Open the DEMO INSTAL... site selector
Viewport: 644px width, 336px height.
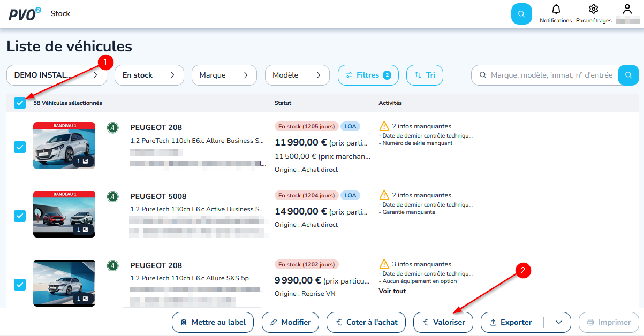click(57, 75)
